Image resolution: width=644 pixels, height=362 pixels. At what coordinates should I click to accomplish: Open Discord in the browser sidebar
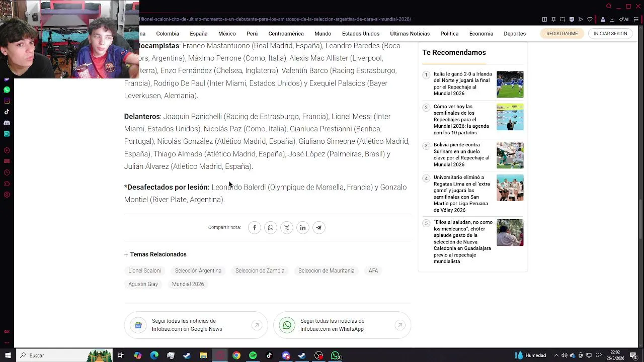coord(7,123)
